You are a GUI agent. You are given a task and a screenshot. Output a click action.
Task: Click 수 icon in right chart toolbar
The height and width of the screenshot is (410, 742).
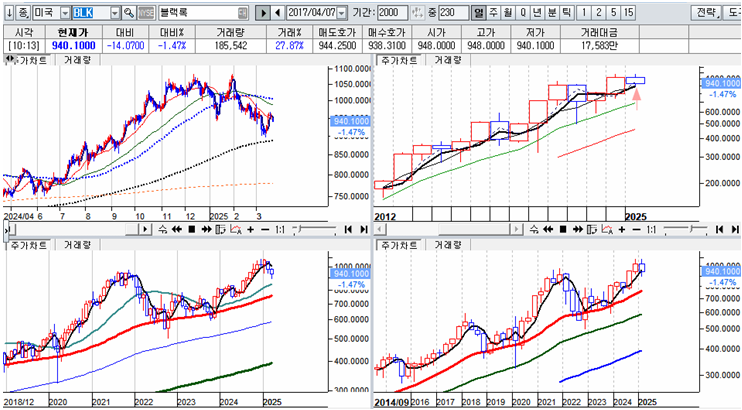click(x=534, y=230)
